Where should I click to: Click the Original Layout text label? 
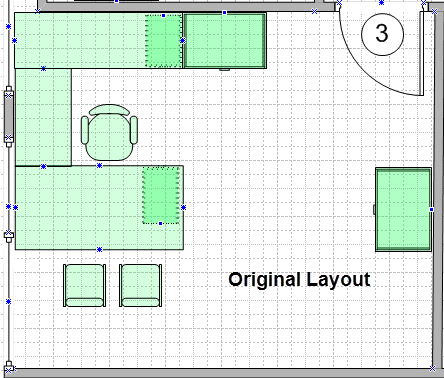pyautogui.click(x=299, y=280)
